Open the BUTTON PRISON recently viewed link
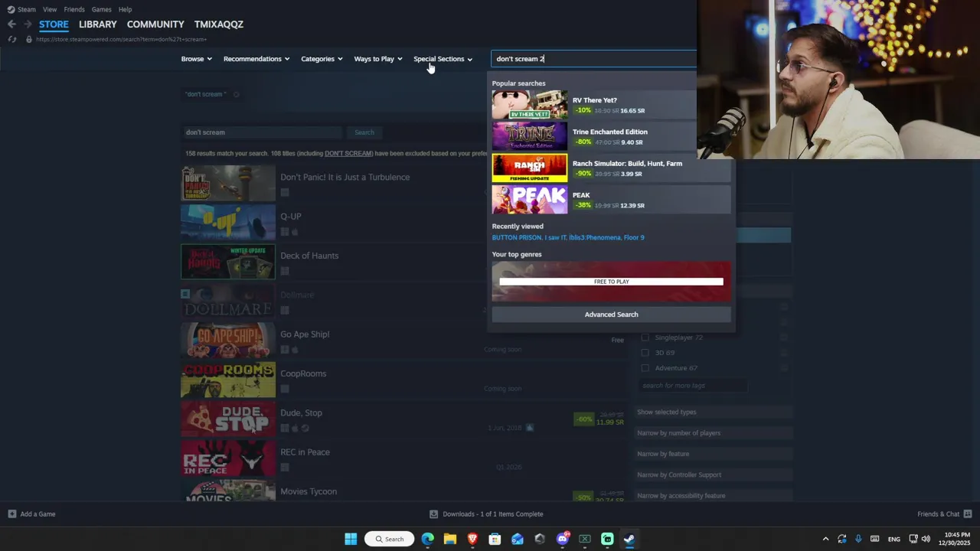The width and height of the screenshot is (980, 551). [517, 237]
